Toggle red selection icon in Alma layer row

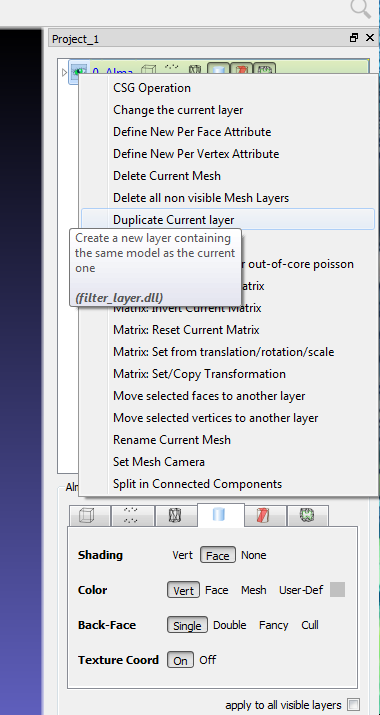point(241,69)
